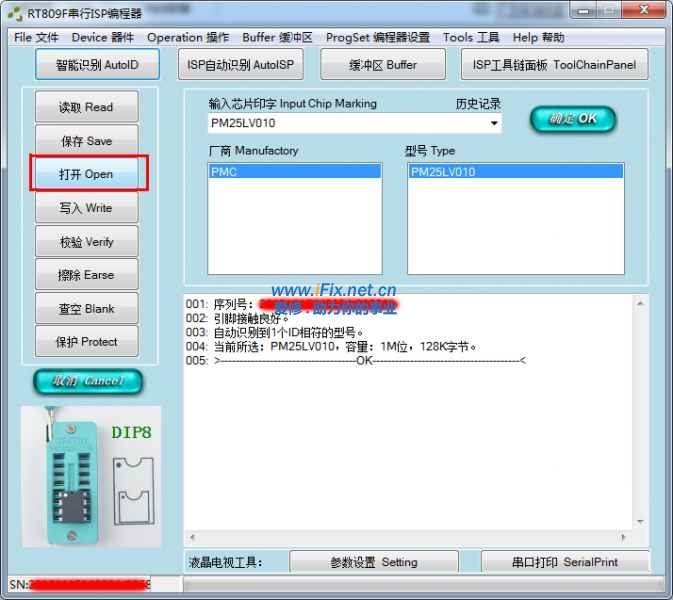Open the ProgSet programmer settings menu
This screenshot has height=600, width=673.
pos(377,38)
